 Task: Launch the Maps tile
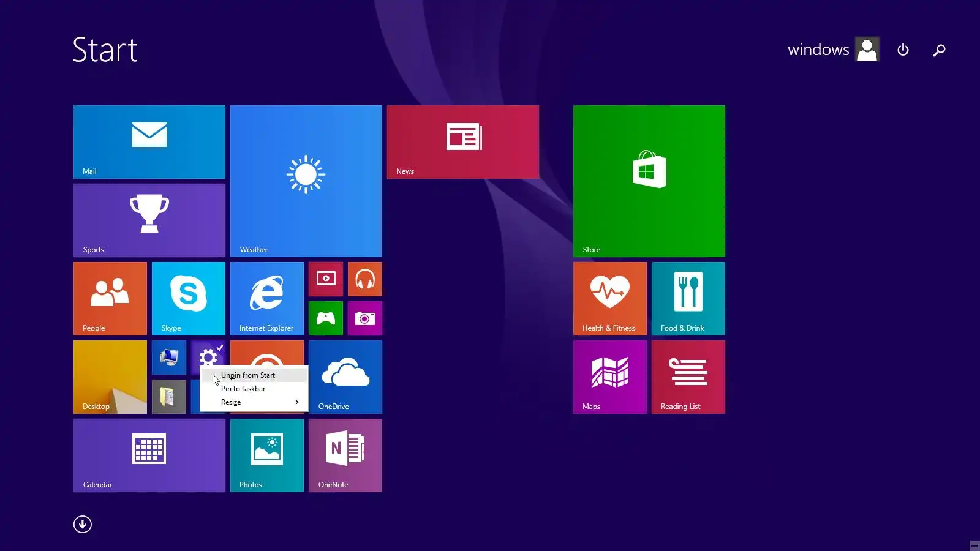(x=610, y=377)
